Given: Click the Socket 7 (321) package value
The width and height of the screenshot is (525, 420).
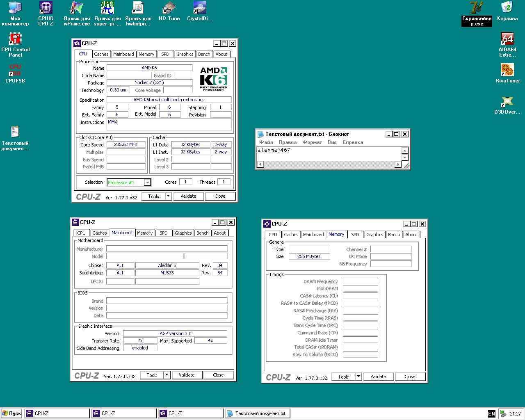Looking at the screenshot, I should click(x=149, y=82).
